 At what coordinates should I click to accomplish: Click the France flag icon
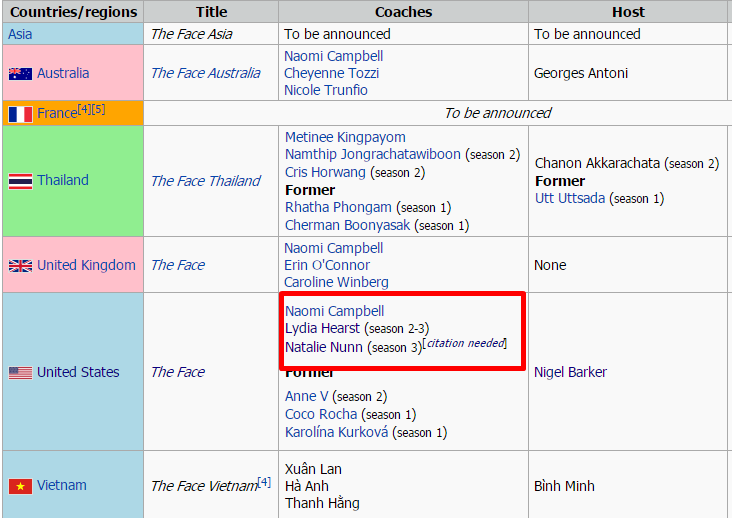point(21,114)
